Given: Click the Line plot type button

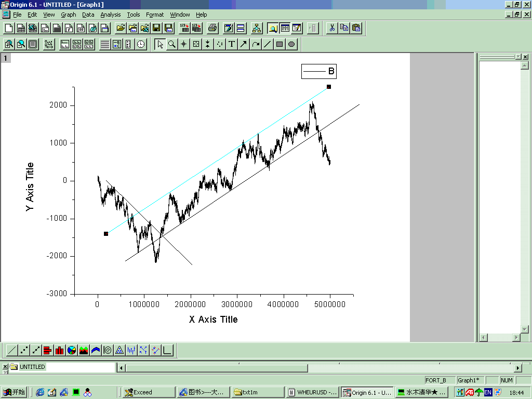Looking at the screenshot, I should (x=11, y=350).
